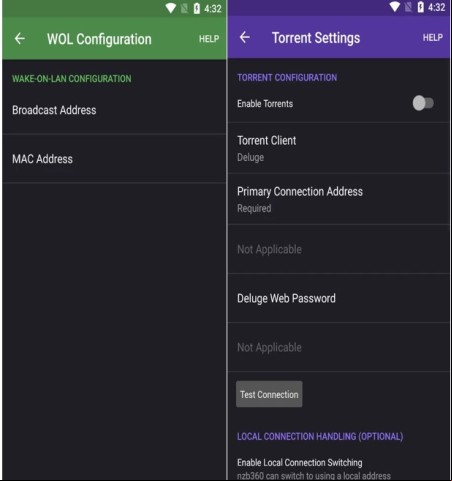Tap the Wi-Fi icon in green status bar

click(x=171, y=8)
